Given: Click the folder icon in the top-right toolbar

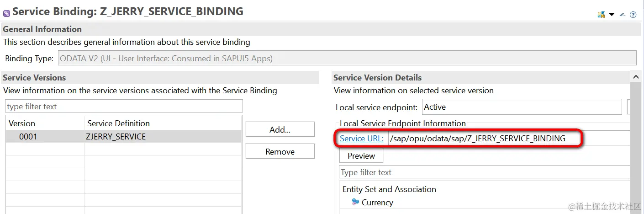Looking at the screenshot, I should 602,15.
